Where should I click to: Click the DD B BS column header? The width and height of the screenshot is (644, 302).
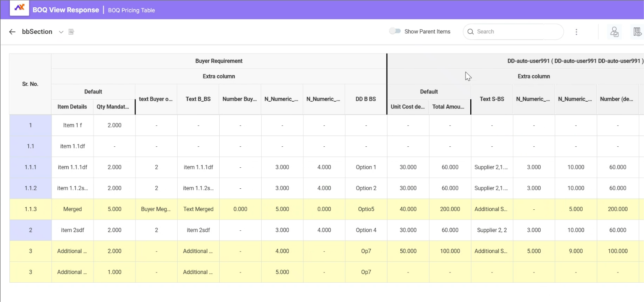[x=366, y=99]
